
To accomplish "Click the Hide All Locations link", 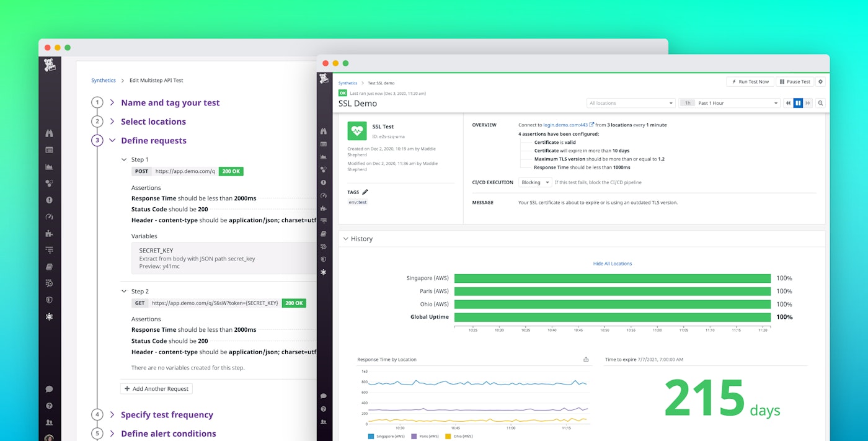I will tap(613, 263).
